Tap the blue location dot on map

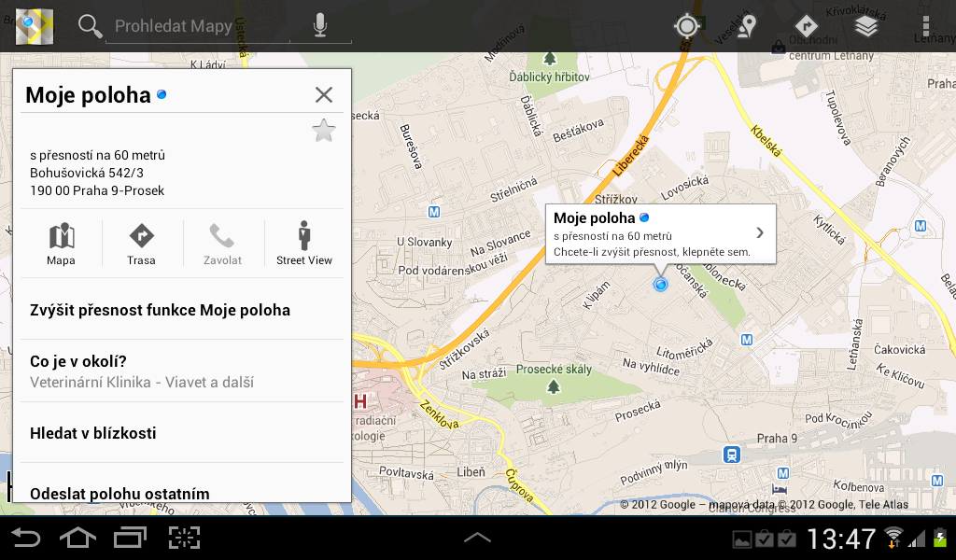click(x=660, y=285)
